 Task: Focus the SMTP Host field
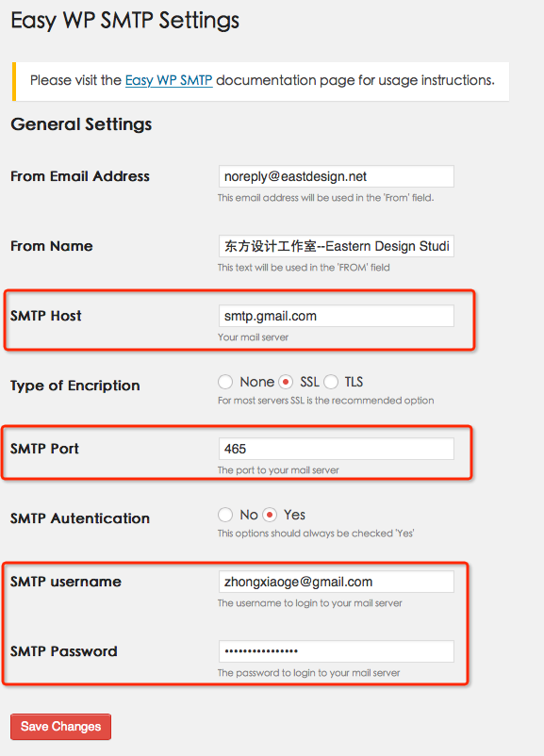pos(337,316)
